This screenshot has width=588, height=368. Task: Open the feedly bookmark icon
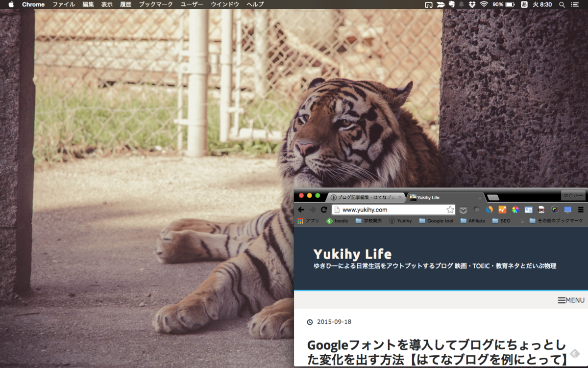[334, 220]
